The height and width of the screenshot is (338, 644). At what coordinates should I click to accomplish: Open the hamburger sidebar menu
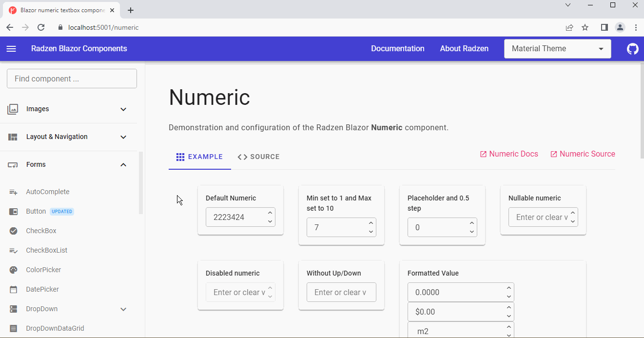(x=11, y=49)
